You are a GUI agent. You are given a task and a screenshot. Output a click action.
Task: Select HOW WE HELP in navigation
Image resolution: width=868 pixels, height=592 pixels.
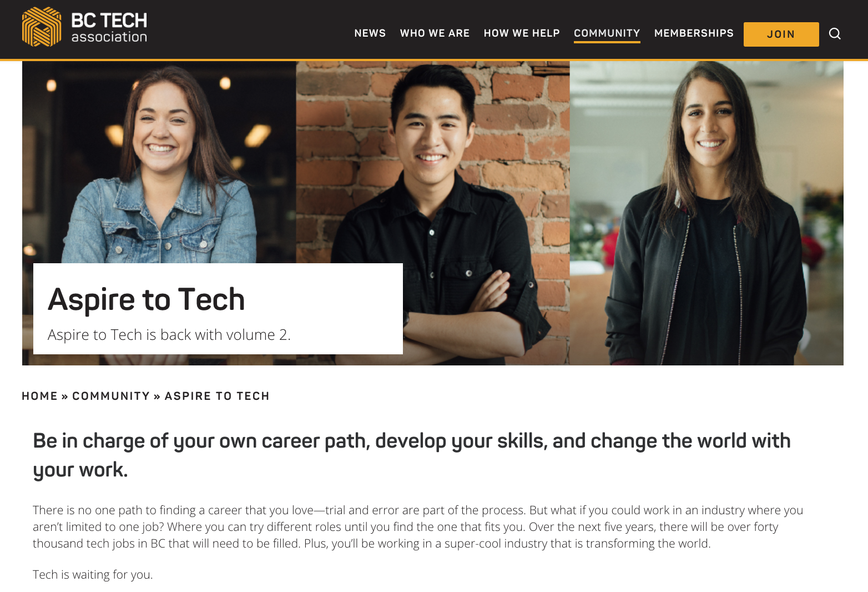[522, 33]
